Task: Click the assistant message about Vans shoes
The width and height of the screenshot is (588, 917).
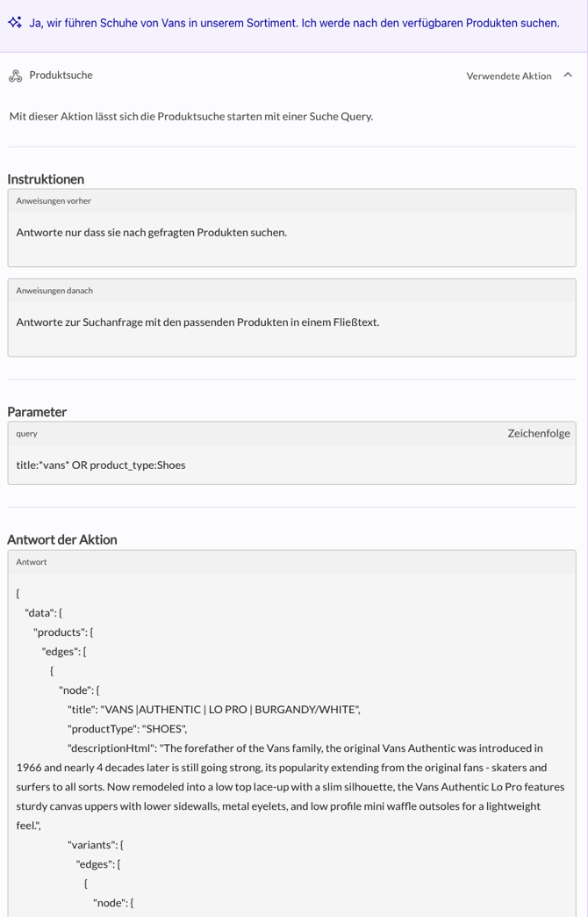Action: 294,23
